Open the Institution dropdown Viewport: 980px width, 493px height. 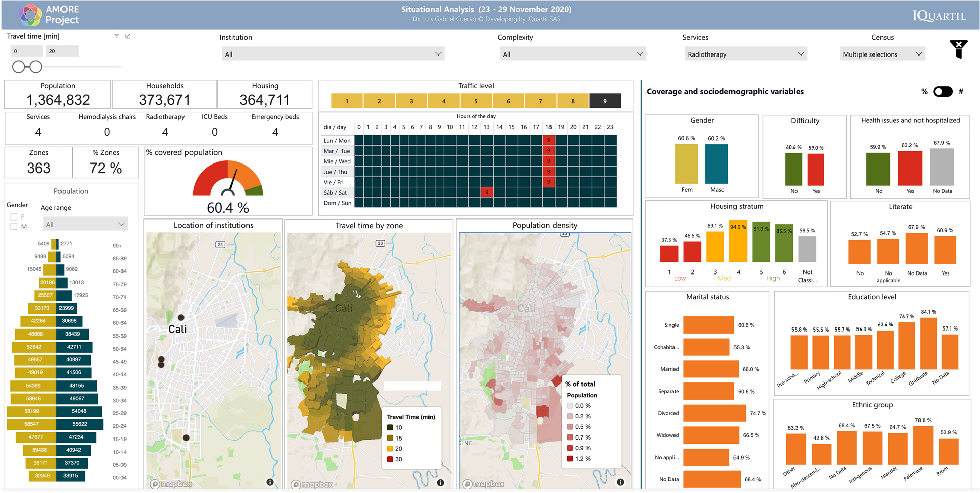click(x=333, y=54)
